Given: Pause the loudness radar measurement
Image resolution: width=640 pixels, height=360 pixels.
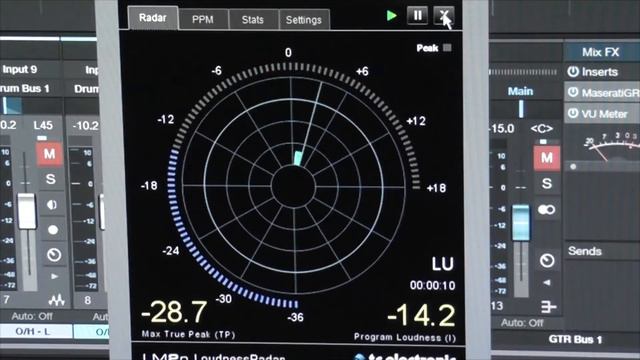Looking at the screenshot, I should pos(417,16).
